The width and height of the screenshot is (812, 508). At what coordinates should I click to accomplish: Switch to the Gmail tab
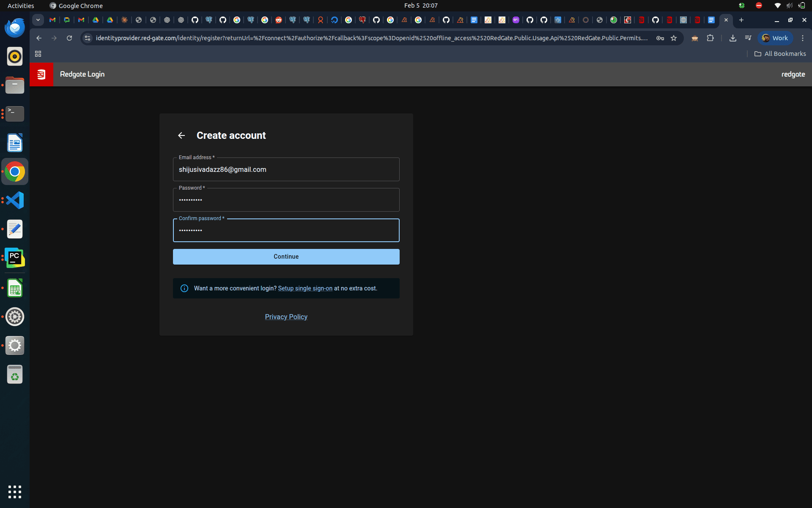pos(52,20)
